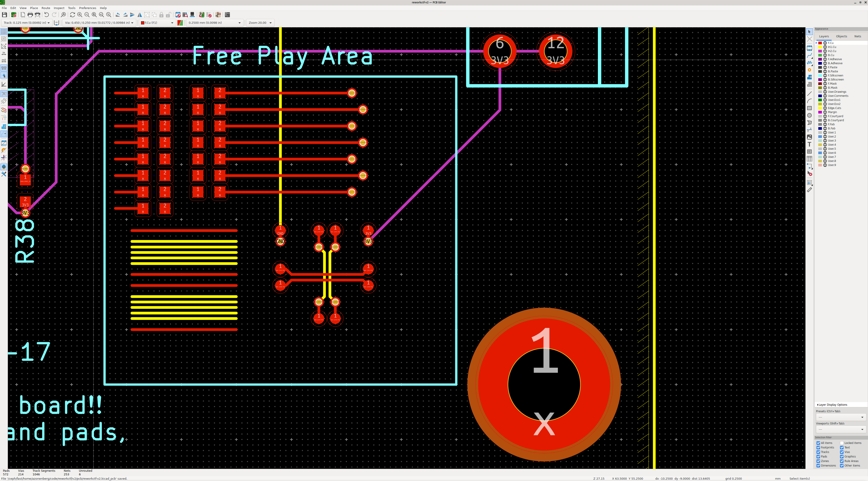Click the F.Silkscreen layer color swatch
This screenshot has width=868, height=481.
click(820, 76)
